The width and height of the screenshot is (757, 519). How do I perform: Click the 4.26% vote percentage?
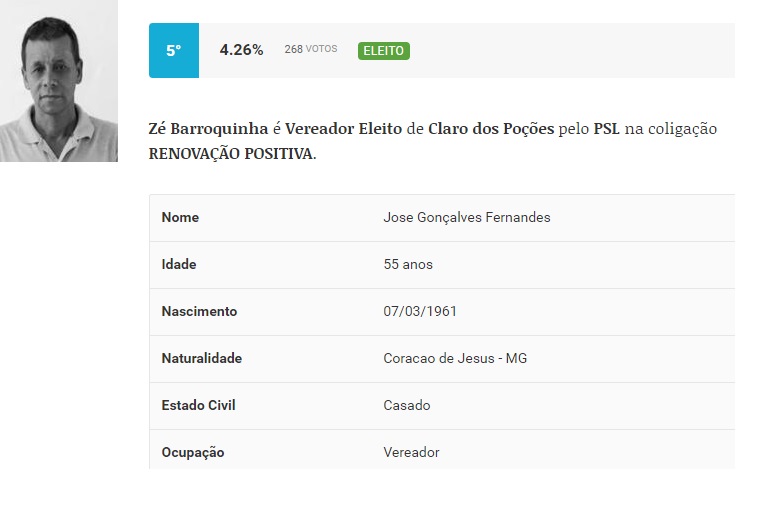tap(241, 50)
